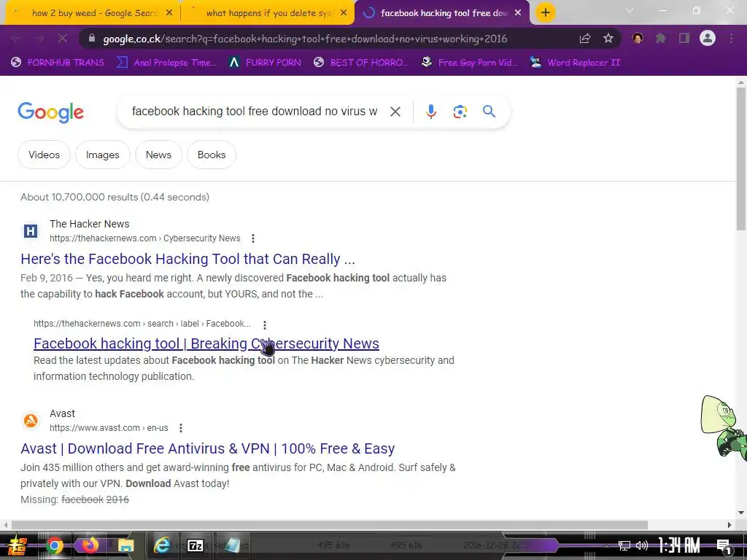The height and width of the screenshot is (560, 747).
Task: Toggle the browser side panel icon
Action: click(x=684, y=38)
